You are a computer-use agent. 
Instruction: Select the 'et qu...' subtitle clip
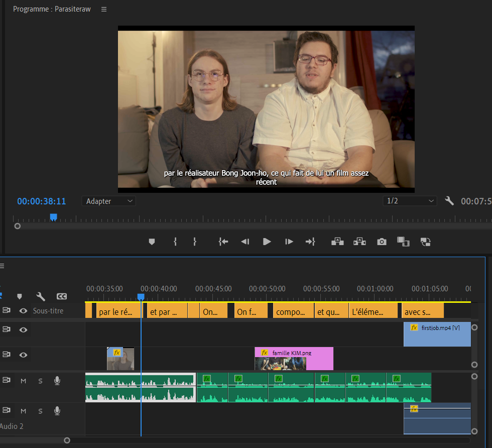pos(331,311)
